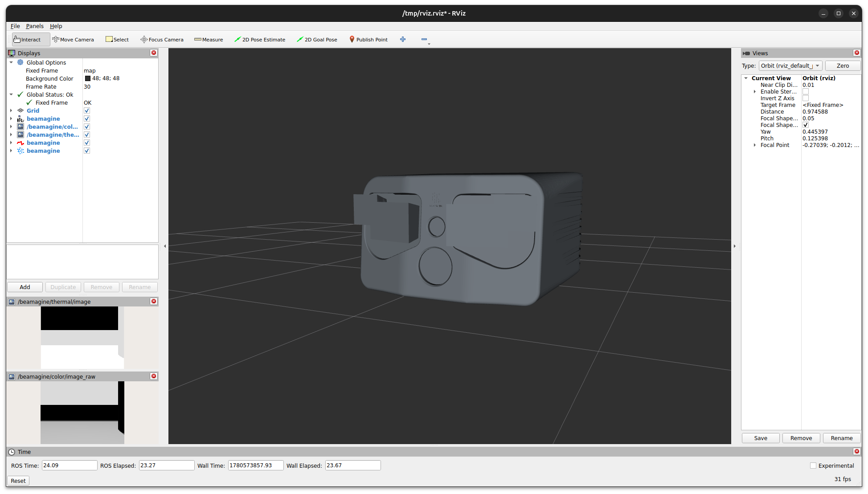
Task: Click the Background Color swatch
Action: pyautogui.click(x=88, y=78)
